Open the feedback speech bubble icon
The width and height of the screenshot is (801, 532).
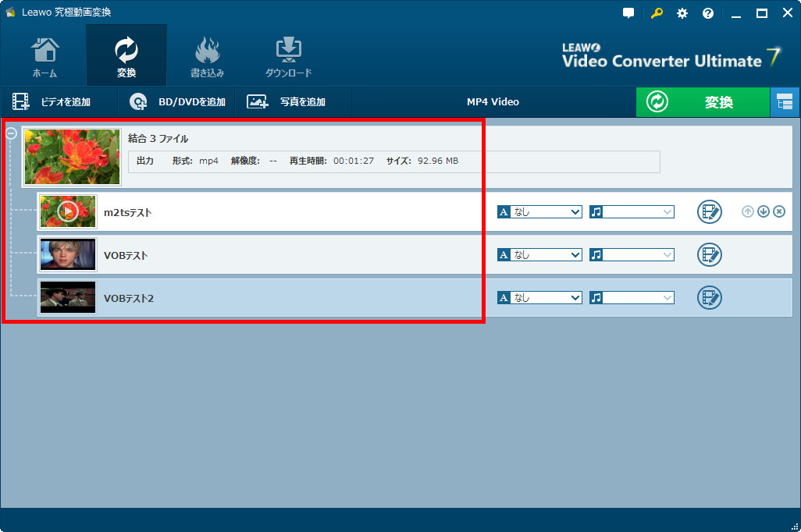tap(628, 13)
